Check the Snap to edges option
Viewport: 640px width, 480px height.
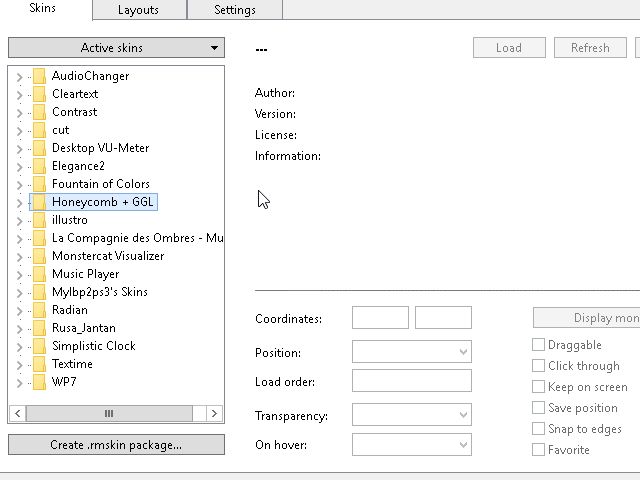(x=539, y=429)
